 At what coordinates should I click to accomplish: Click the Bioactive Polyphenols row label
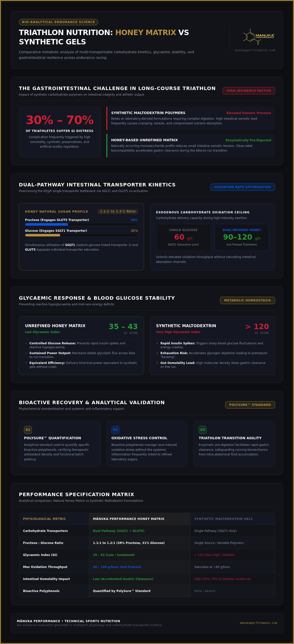pyautogui.click(x=41, y=591)
